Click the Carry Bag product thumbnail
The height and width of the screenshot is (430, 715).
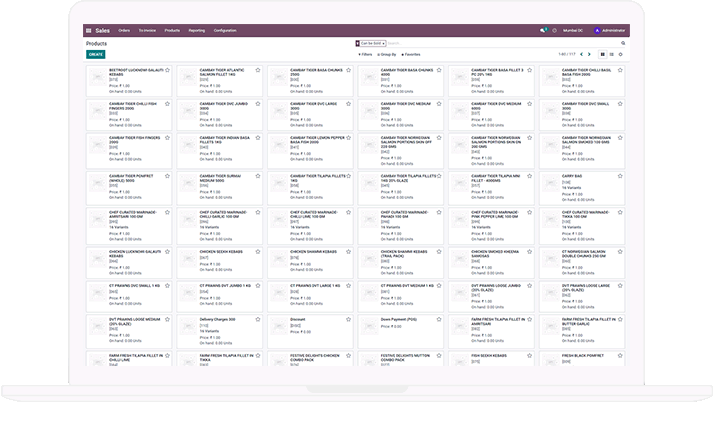click(550, 183)
